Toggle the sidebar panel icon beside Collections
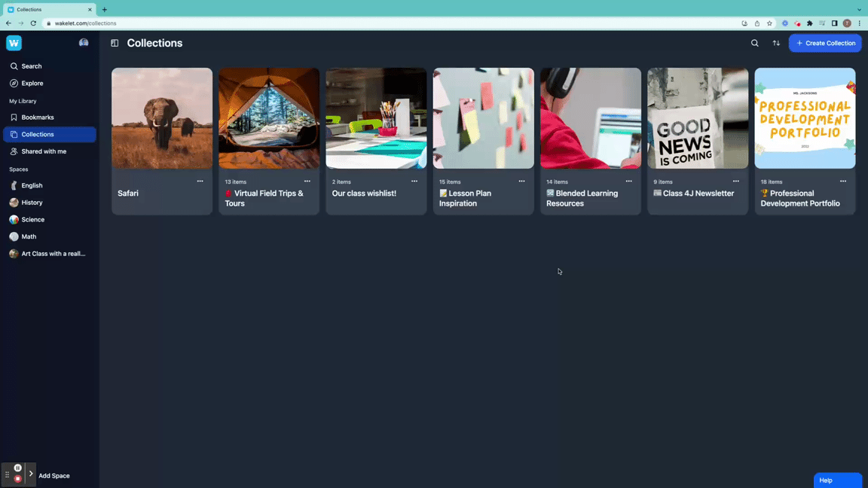 [x=115, y=43]
